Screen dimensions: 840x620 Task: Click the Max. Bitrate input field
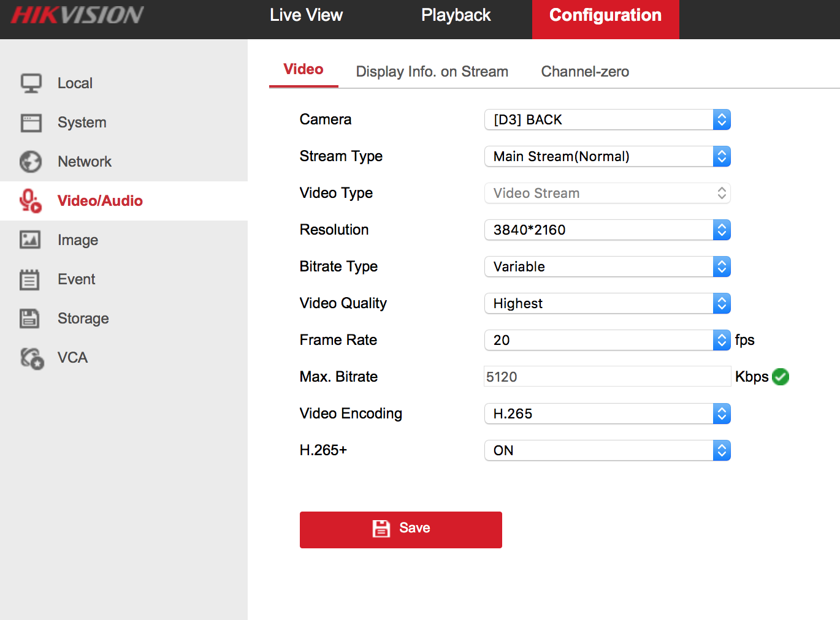pyautogui.click(x=607, y=377)
